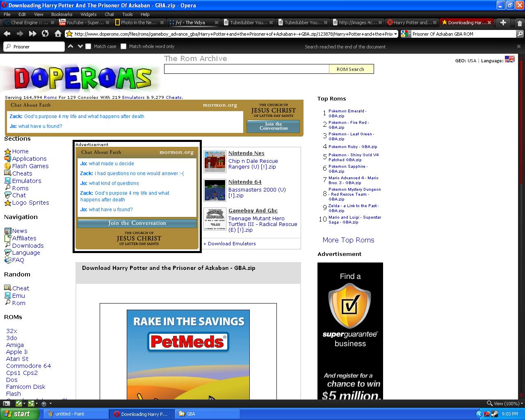The image size is (525, 420).
Task: Open the FAQ navigation link
Action: [x=18, y=260]
